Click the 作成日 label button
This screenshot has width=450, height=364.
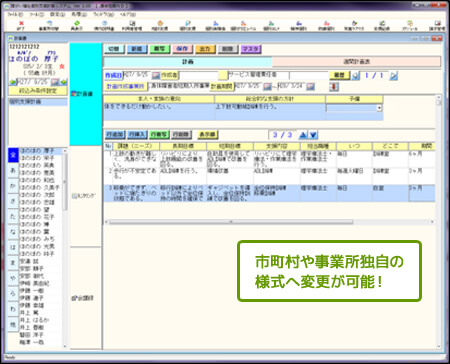(114, 75)
